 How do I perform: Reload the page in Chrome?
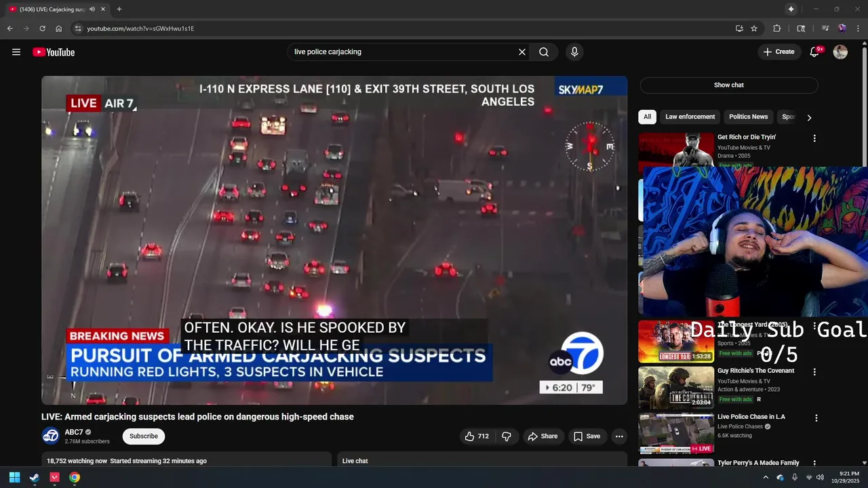tap(42, 28)
